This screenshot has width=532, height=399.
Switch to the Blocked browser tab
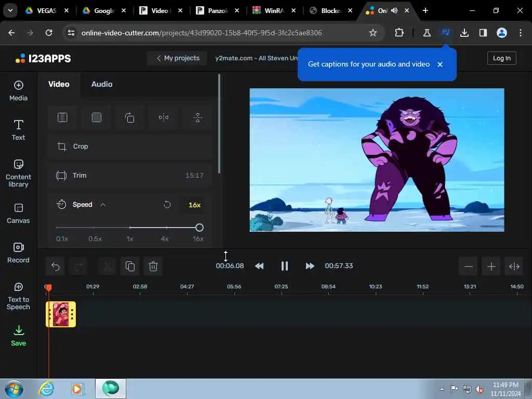[330, 10]
